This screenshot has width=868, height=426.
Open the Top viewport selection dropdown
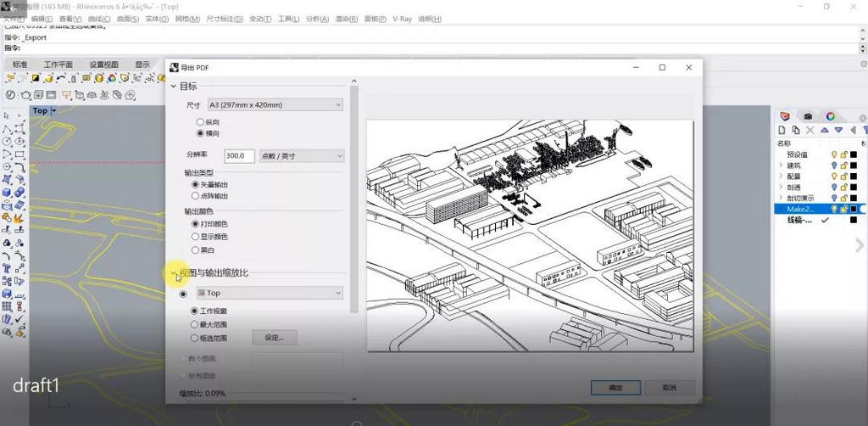(269, 293)
